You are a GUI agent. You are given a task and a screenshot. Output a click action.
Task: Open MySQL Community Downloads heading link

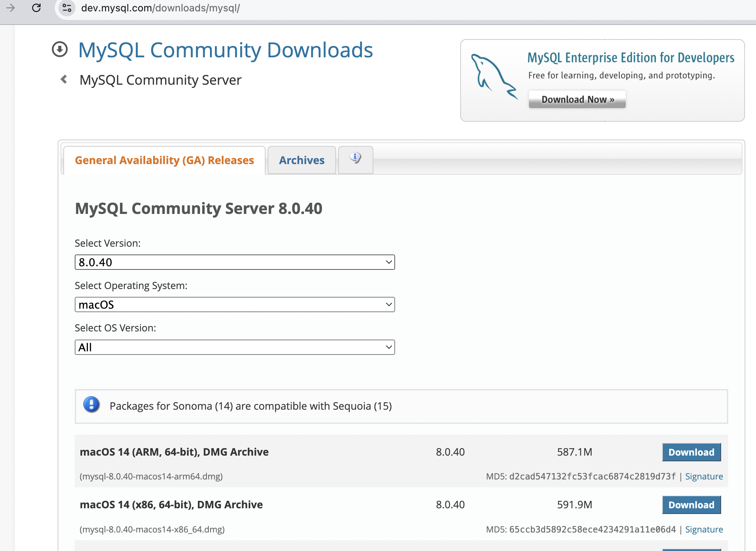pyautogui.click(x=226, y=50)
